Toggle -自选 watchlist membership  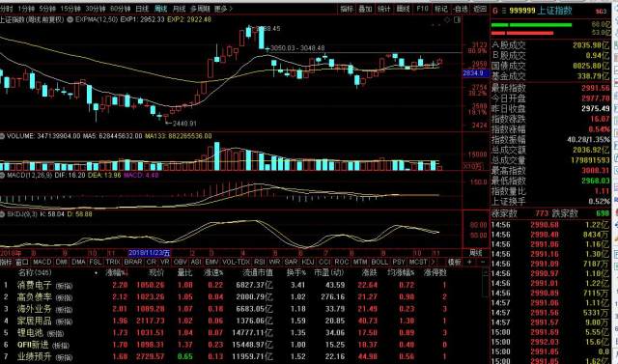tap(460, 9)
